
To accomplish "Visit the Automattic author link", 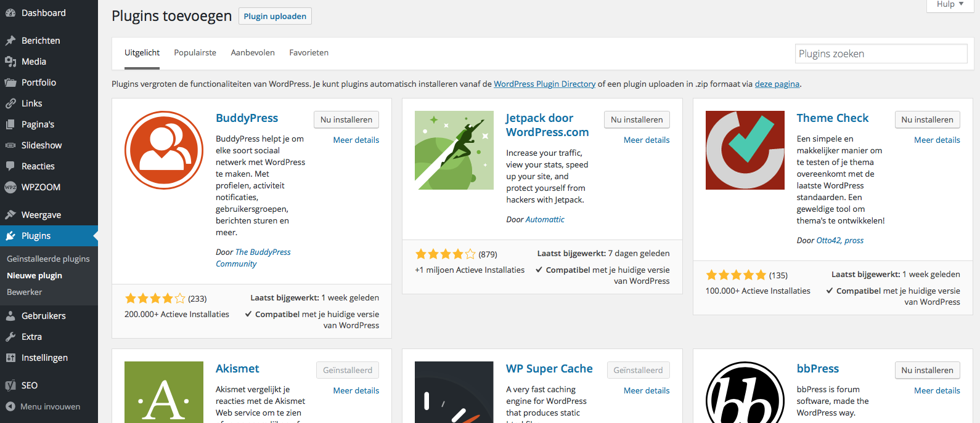I will point(545,220).
